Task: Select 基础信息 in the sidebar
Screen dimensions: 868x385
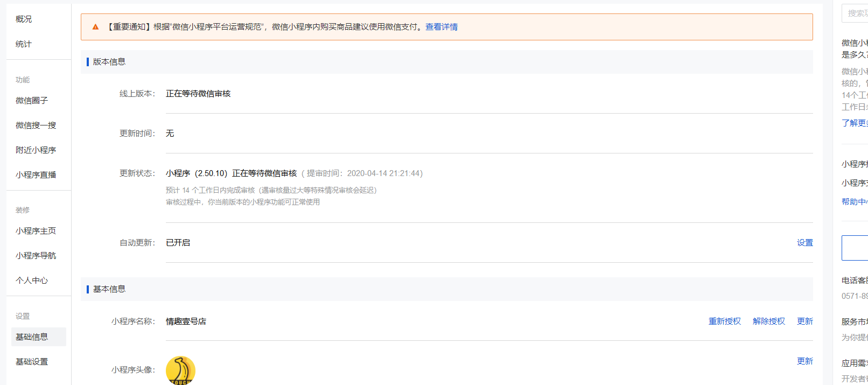Action: 39,337
